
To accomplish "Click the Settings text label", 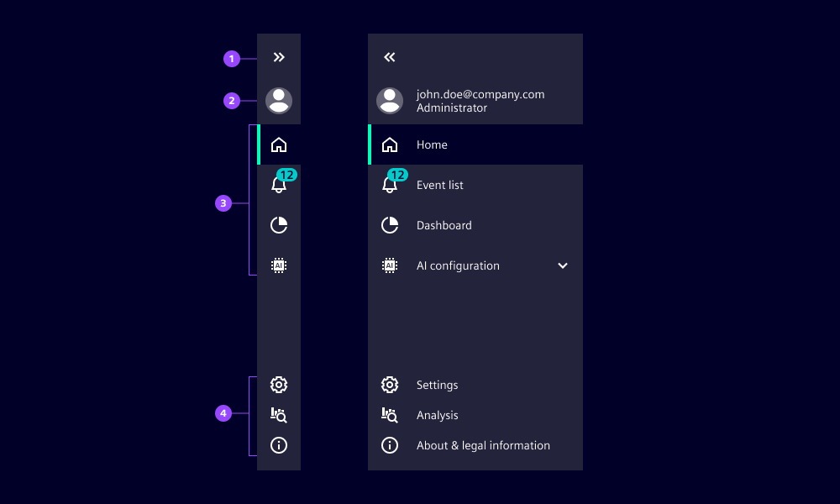I will point(437,385).
